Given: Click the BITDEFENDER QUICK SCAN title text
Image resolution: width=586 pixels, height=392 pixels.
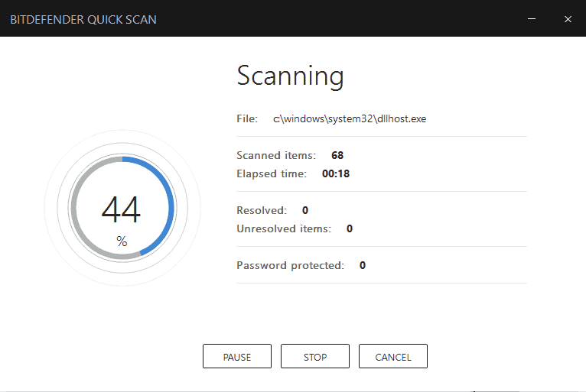Looking at the screenshot, I should (x=83, y=19).
